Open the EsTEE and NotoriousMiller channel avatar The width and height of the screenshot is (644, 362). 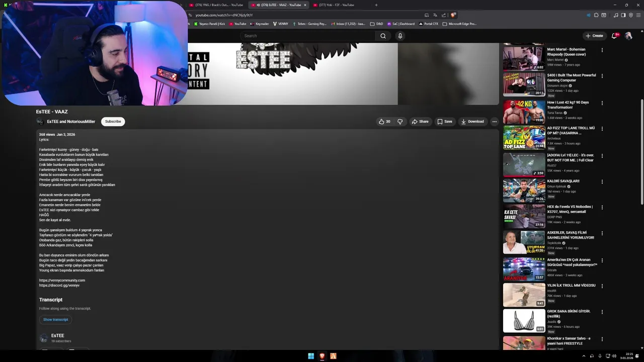[x=40, y=121]
